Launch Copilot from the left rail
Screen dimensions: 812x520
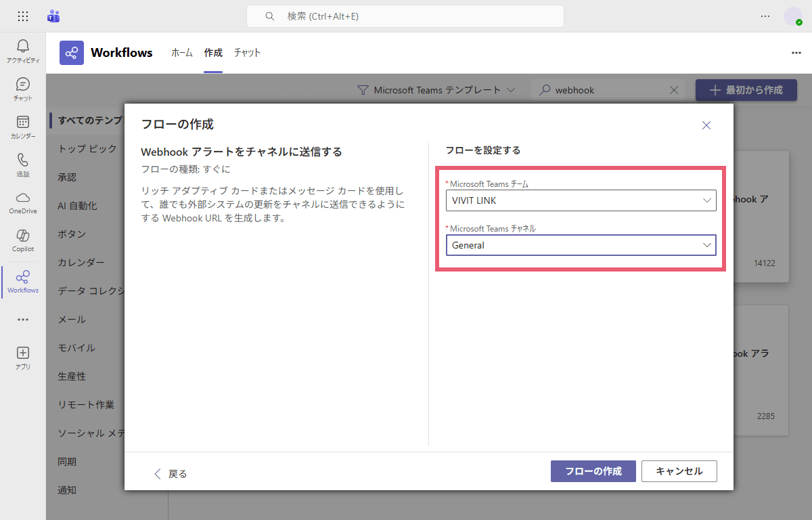point(23,240)
